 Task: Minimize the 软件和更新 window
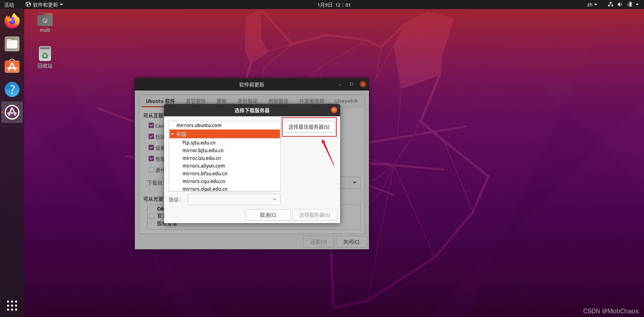[340, 84]
